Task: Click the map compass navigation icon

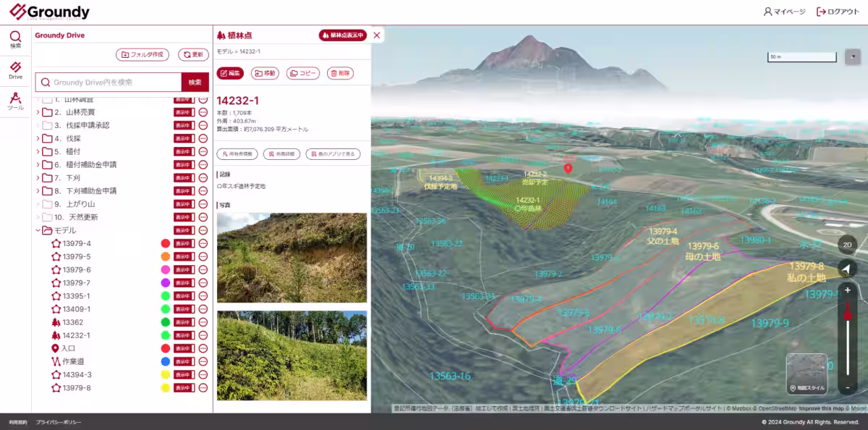Action: tap(847, 269)
